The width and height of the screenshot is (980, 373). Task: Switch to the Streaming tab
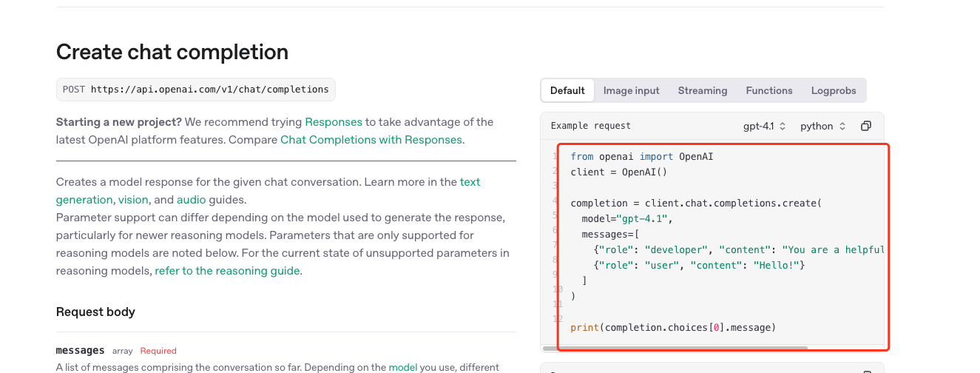point(703,90)
